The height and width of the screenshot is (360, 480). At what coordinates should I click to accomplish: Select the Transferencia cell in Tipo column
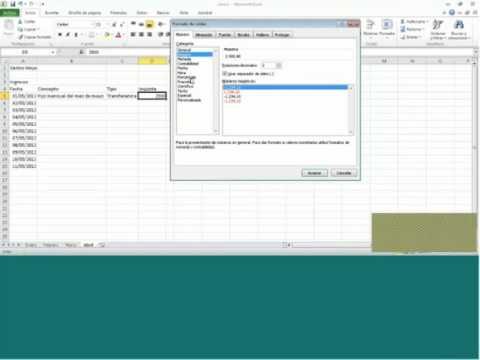122,96
